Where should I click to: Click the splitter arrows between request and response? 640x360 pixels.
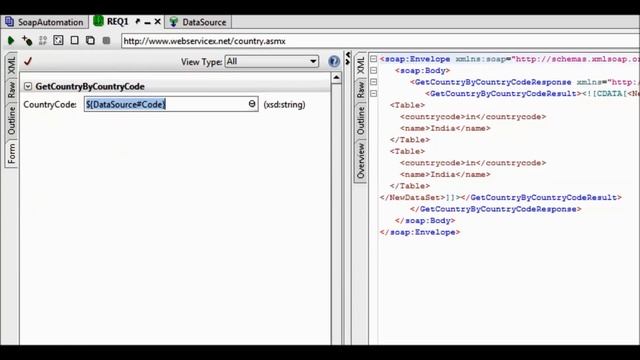[348, 58]
